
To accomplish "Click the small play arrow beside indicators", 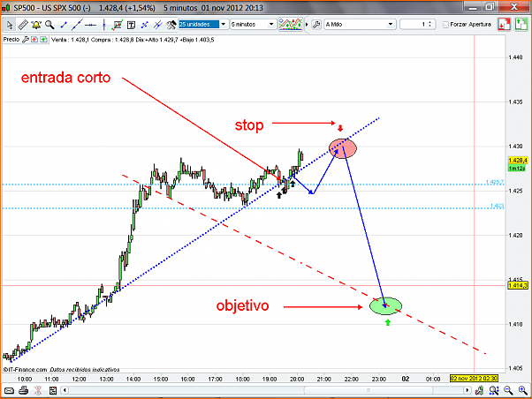I will 307,25.
